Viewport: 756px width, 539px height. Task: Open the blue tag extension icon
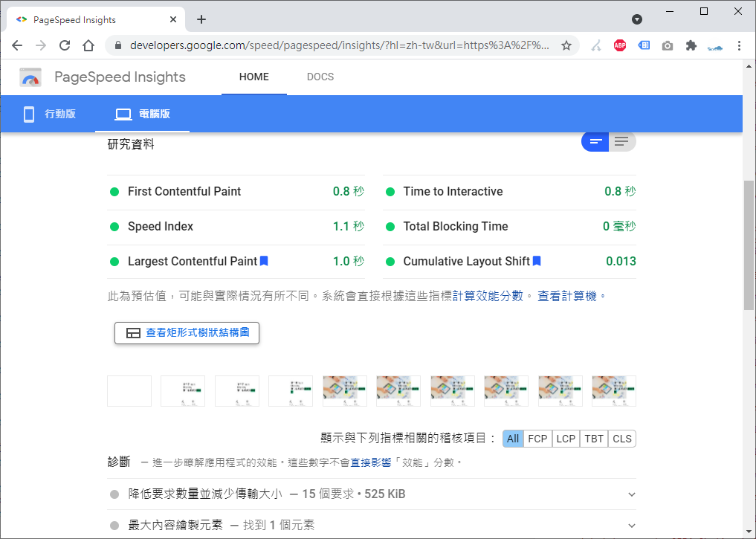pos(644,45)
